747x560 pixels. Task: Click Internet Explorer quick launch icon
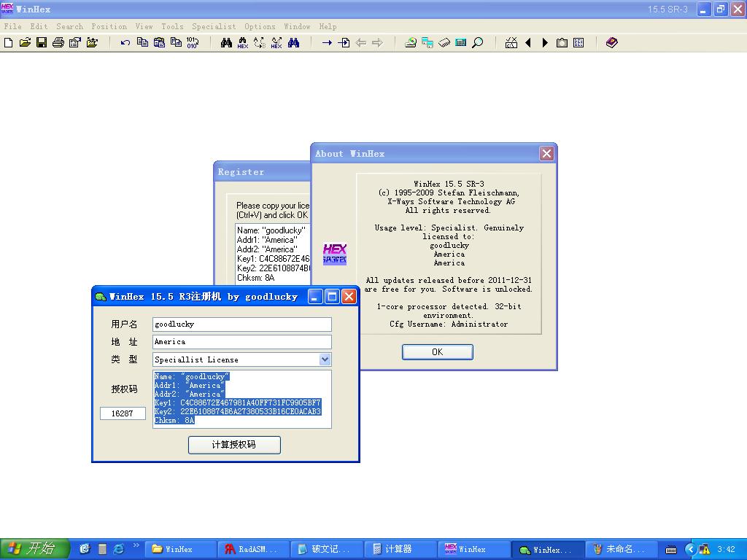[119, 549]
